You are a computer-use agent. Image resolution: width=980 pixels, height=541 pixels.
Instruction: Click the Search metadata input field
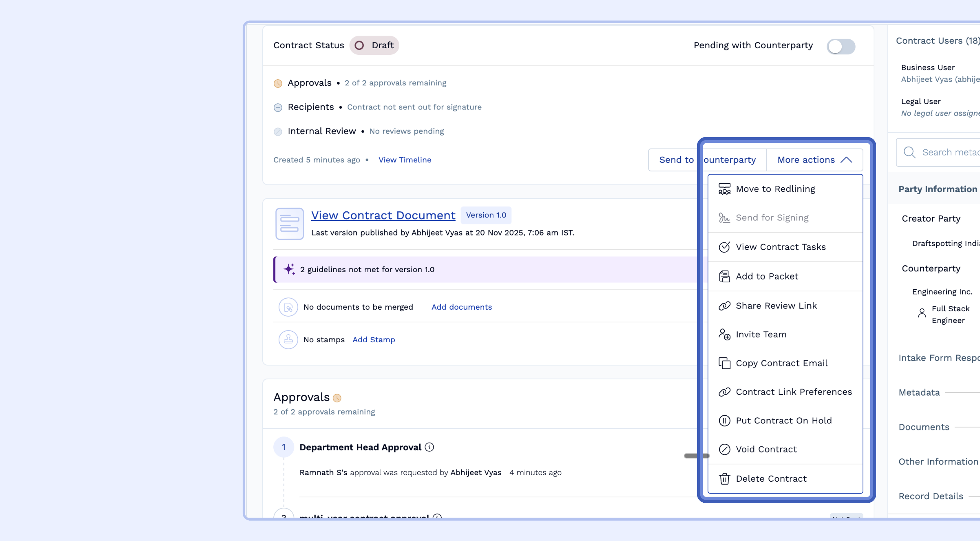click(949, 152)
